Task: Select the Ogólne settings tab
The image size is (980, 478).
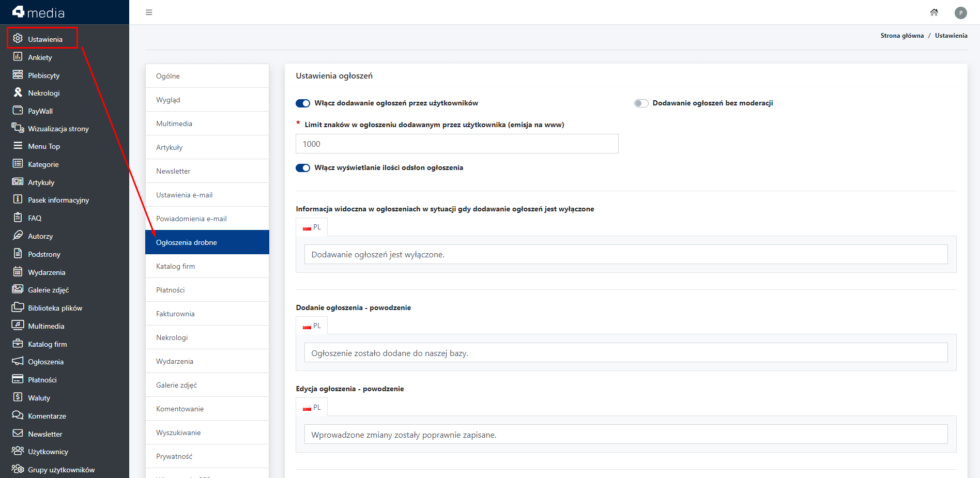Action: pos(207,76)
